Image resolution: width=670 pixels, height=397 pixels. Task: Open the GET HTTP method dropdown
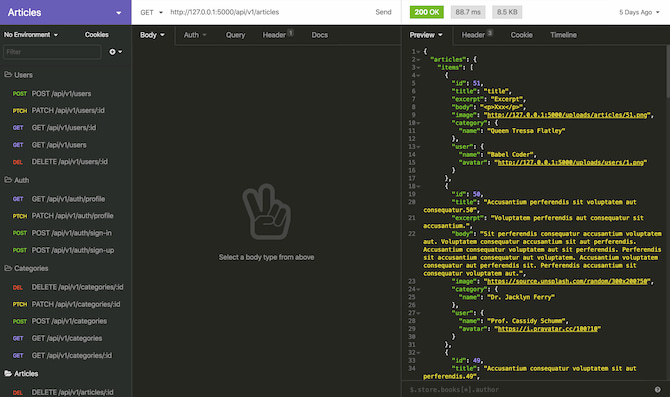point(151,12)
